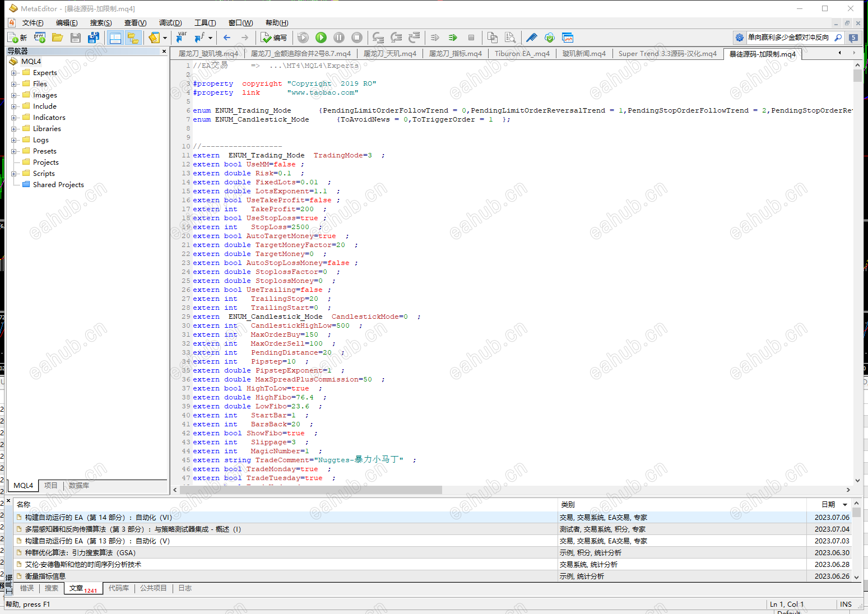Stop profiling with square icon
The image size is (868, 614).
pyautogui.click(x=471, y=38)
